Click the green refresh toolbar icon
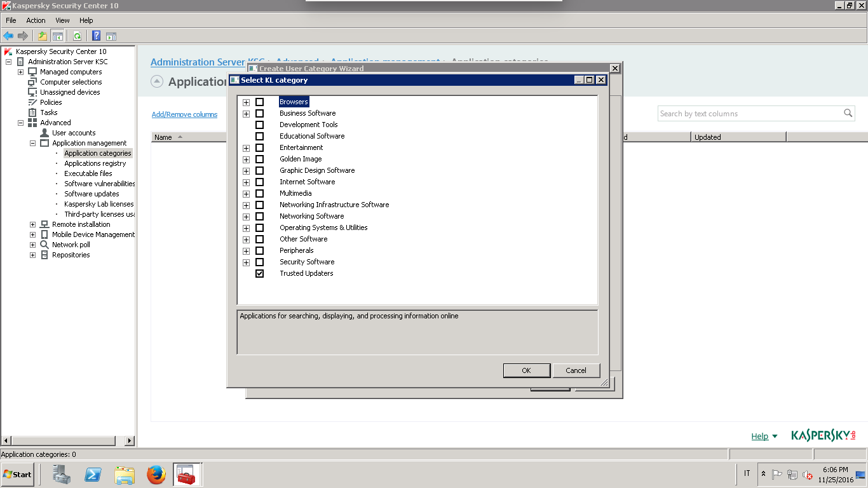The height and width of the screenshot is (488, 868). click(78, 36)
